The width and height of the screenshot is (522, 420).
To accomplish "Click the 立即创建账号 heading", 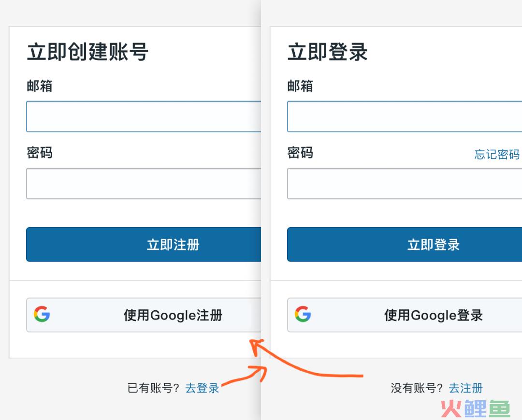I will pos(87,52).
